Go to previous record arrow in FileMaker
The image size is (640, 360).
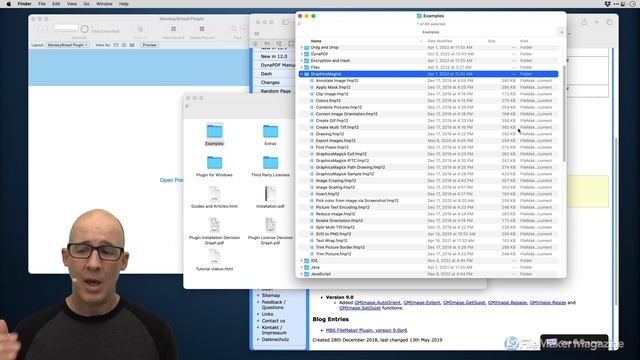click(x=38, y=29)
